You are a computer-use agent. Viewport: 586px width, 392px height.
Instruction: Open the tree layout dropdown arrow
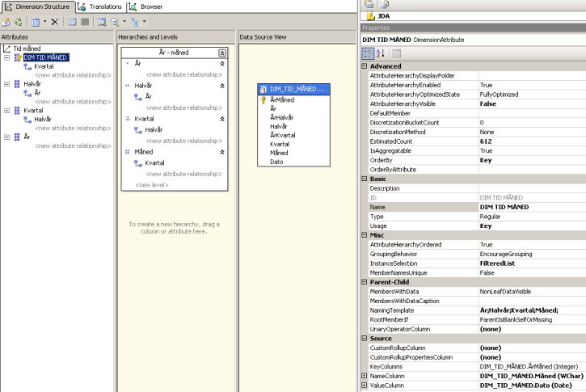(144, 22)
